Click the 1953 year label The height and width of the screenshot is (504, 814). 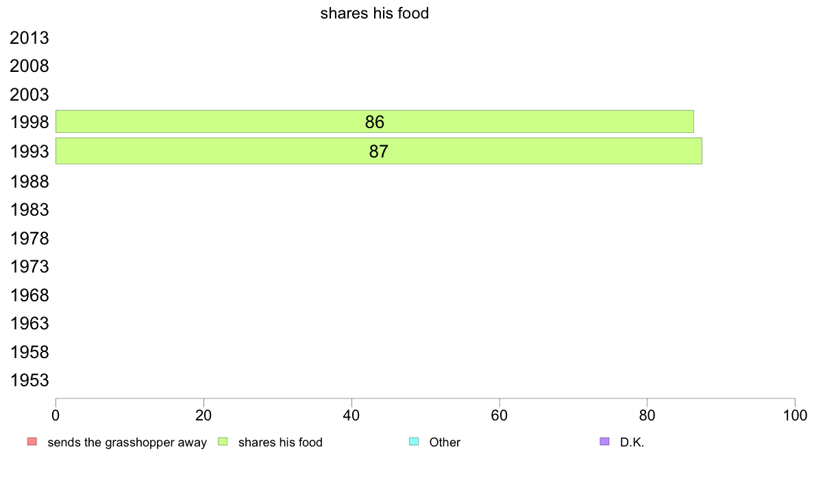[29, 380]
